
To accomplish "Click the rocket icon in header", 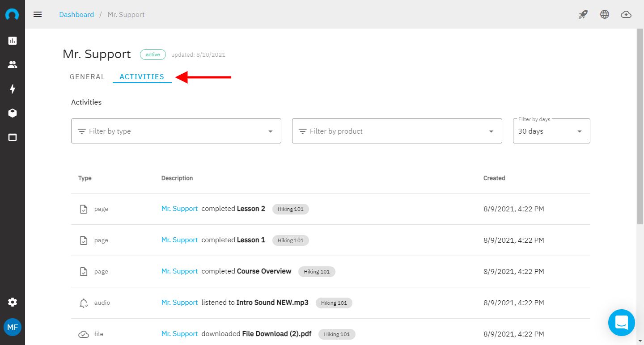I will point(583,14).
